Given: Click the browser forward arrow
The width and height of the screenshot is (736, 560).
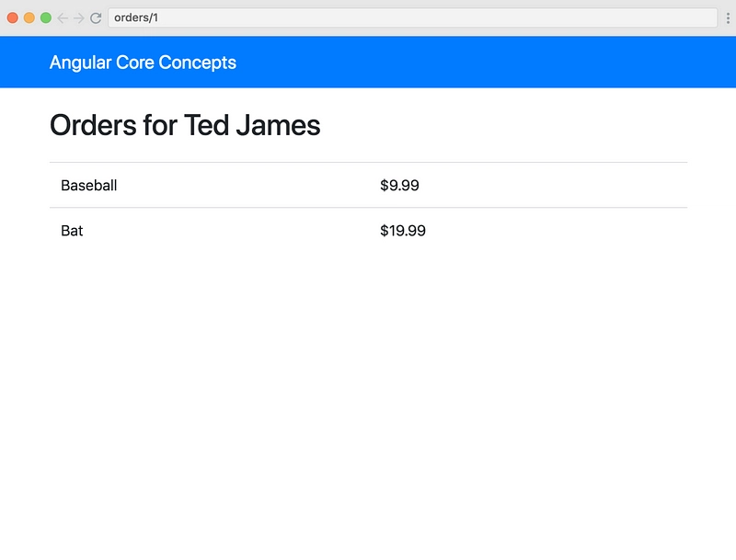Looking at the screenshot, I should tap(79, 17).
